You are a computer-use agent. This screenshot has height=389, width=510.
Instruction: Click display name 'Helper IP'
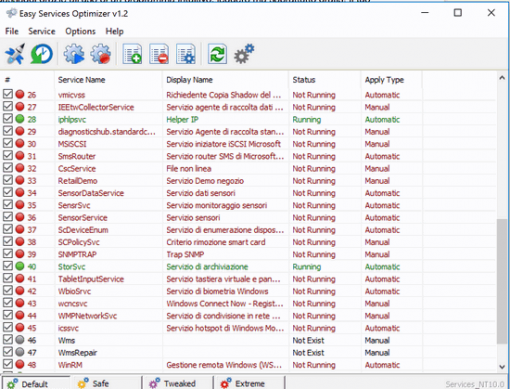click(182, 119)
